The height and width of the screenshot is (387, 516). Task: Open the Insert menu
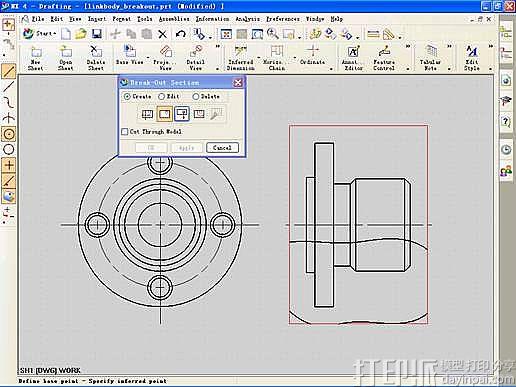coord(97,19)
